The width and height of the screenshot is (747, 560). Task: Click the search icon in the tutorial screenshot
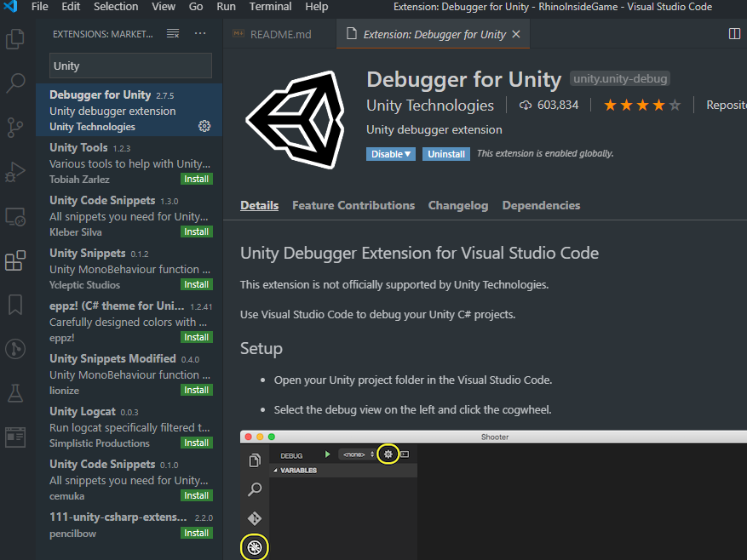click(x=255, y=489)
